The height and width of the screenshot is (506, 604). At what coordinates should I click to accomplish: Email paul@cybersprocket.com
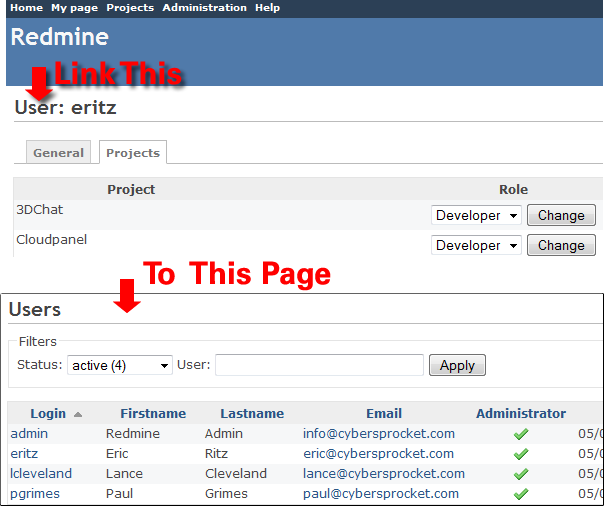[x=381, y=494]
